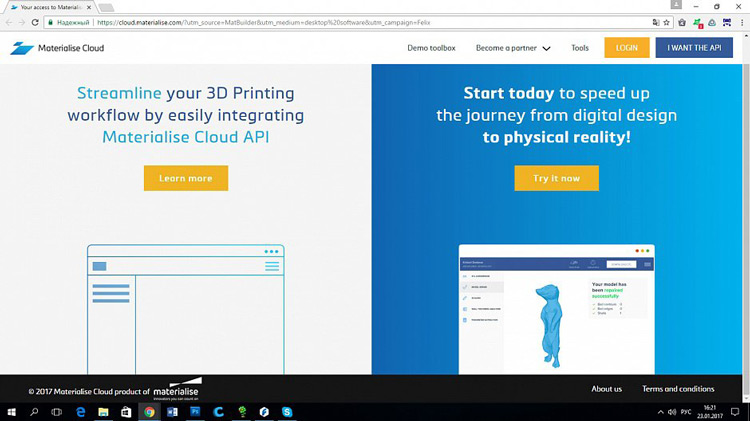
Task: Open the Windows Start menu
Action: pyautogui.click(x=11, y=412)
